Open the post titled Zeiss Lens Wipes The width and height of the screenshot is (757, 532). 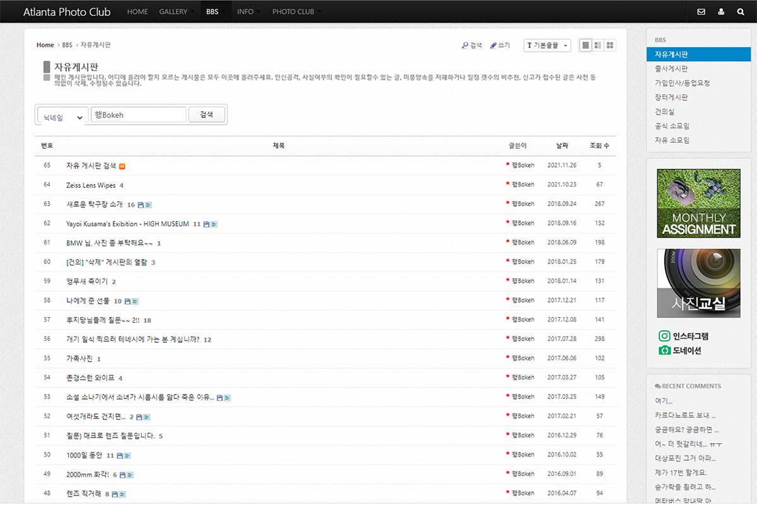click(91, 185)
